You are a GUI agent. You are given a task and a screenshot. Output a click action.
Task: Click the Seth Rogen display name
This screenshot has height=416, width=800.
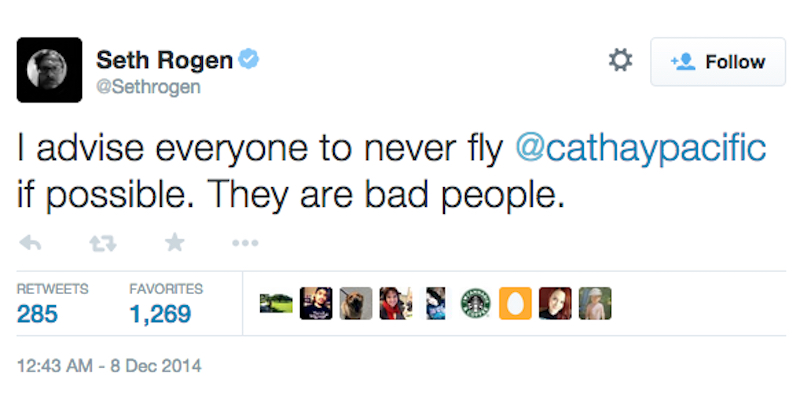coord(164,60)
